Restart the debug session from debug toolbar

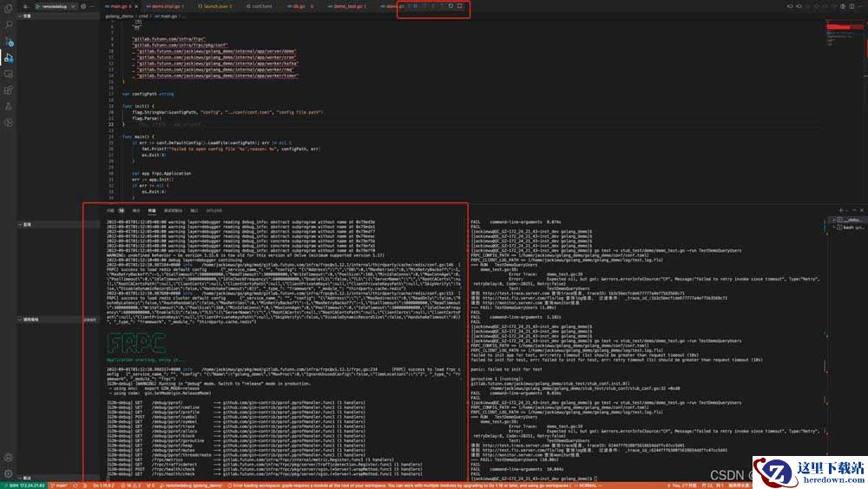450,6
